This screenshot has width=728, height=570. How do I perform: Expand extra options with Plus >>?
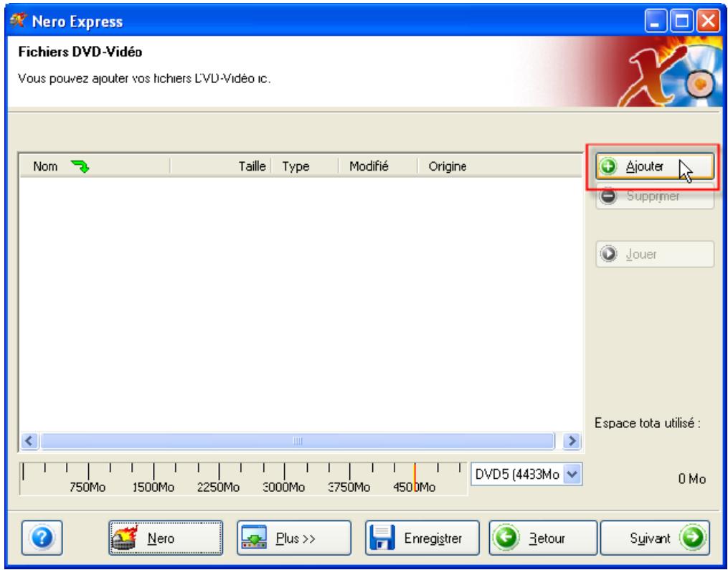(x=294, y=538)
